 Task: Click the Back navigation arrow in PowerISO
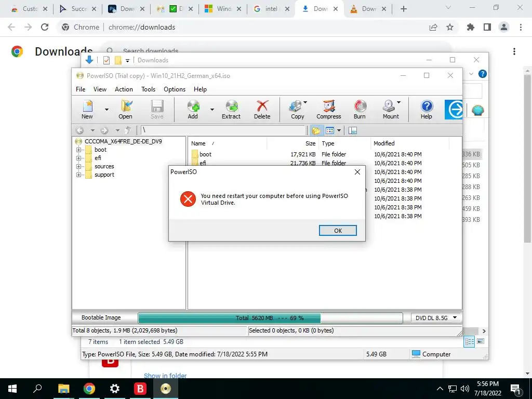pyautogui.click(x=79, y=130)
